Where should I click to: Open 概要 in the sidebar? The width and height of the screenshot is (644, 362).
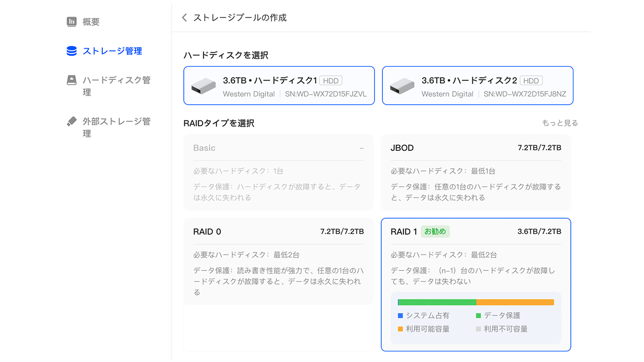point(91,22)
